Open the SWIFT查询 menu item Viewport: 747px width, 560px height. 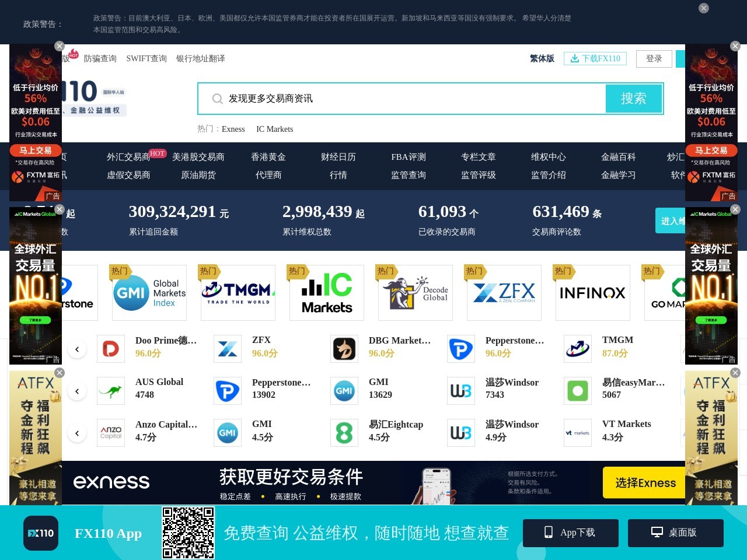click(146, 58)
